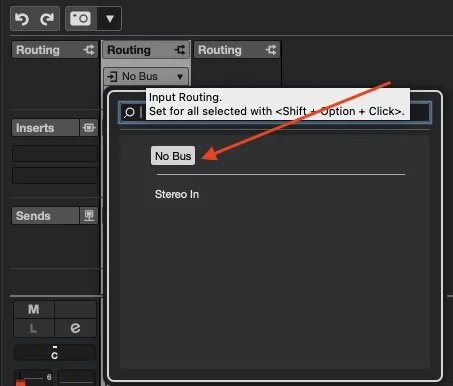
Task: Click the highlighted middle Routing header's routing icon
Action: coord(180,50)
